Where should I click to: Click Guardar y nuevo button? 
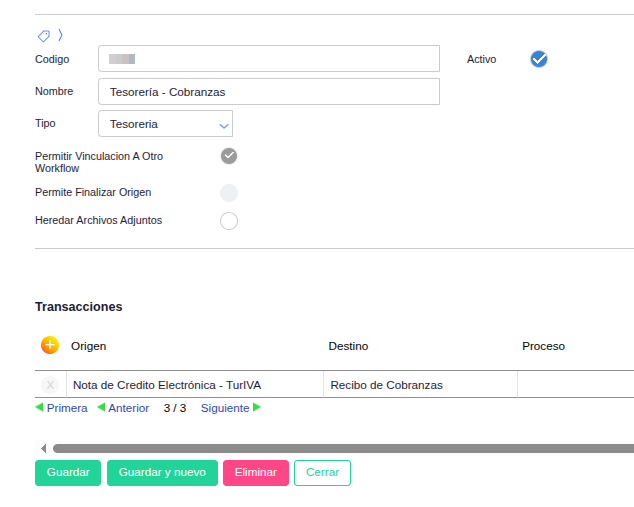[x=162, y=473]
